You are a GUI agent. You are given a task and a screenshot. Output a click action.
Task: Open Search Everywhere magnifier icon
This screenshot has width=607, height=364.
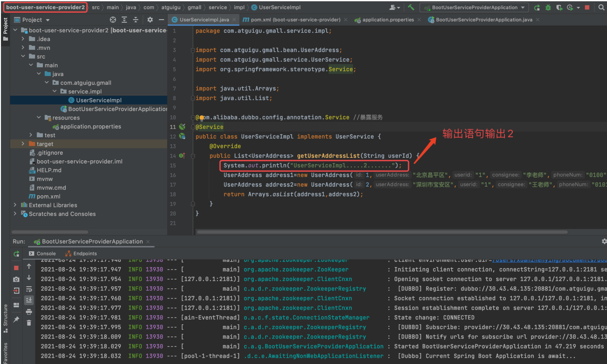[x=601, y=7]
